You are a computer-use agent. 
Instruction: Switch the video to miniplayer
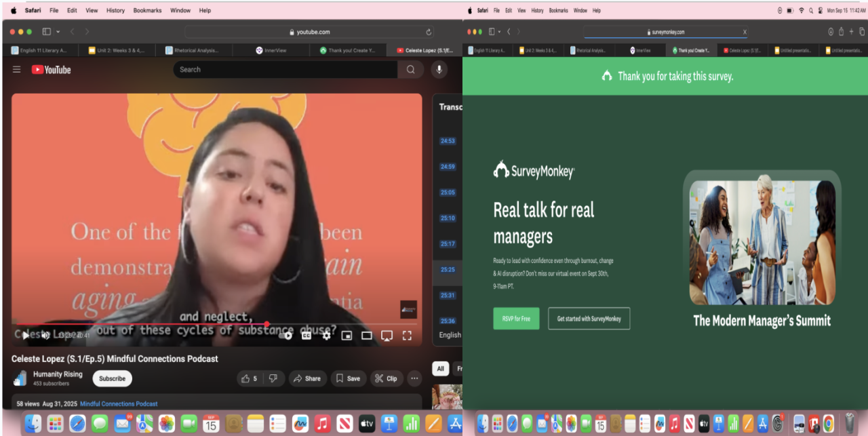[x=347, y=335]
